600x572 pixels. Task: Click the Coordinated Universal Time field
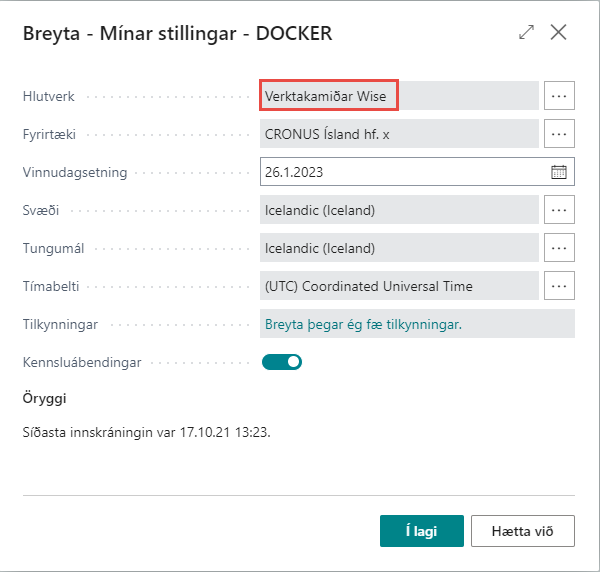pyautogui.click(x=398, y=286)
